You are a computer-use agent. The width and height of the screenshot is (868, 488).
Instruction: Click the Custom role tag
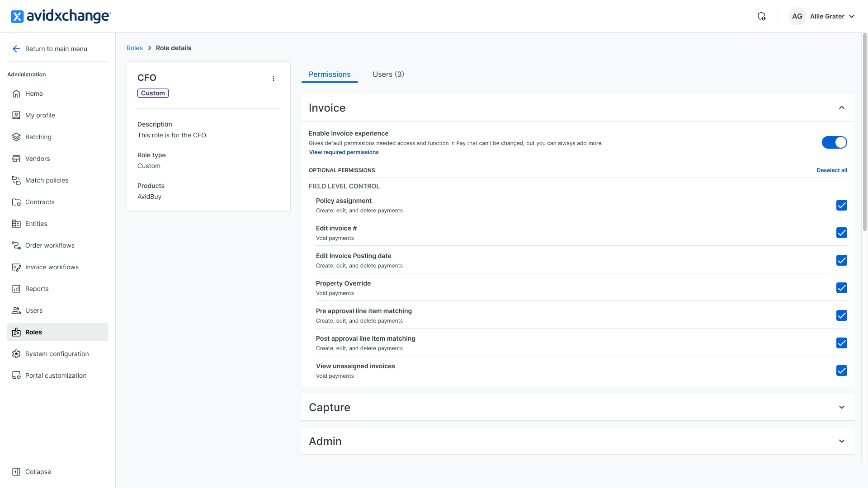pos(153,93)
